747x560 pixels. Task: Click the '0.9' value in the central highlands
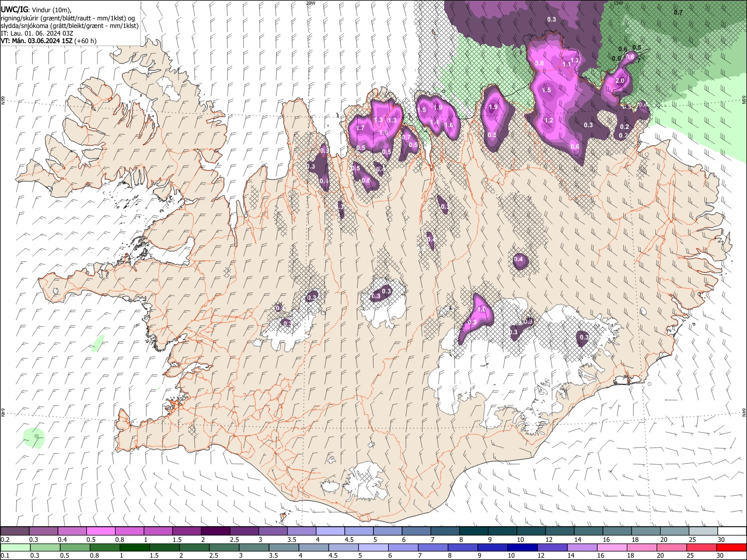pyautogui.click(x=472, y=322)
